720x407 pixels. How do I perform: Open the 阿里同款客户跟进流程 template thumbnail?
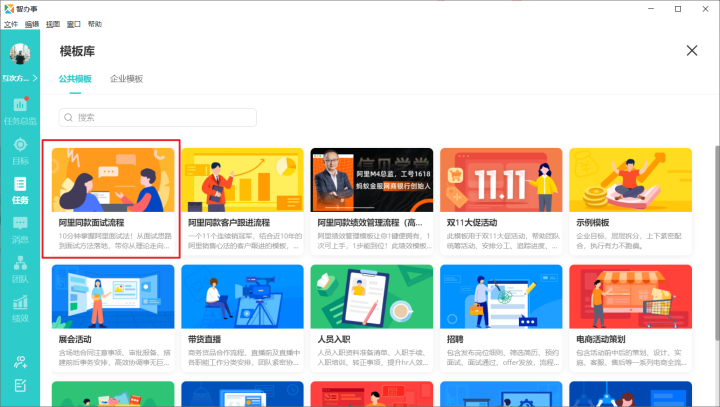tap(242, 180)
